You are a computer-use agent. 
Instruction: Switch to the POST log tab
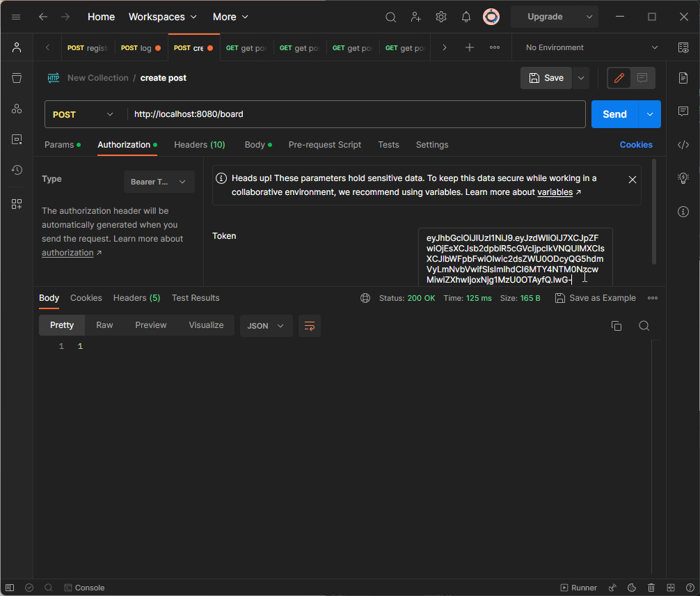[x=141, y=48]
